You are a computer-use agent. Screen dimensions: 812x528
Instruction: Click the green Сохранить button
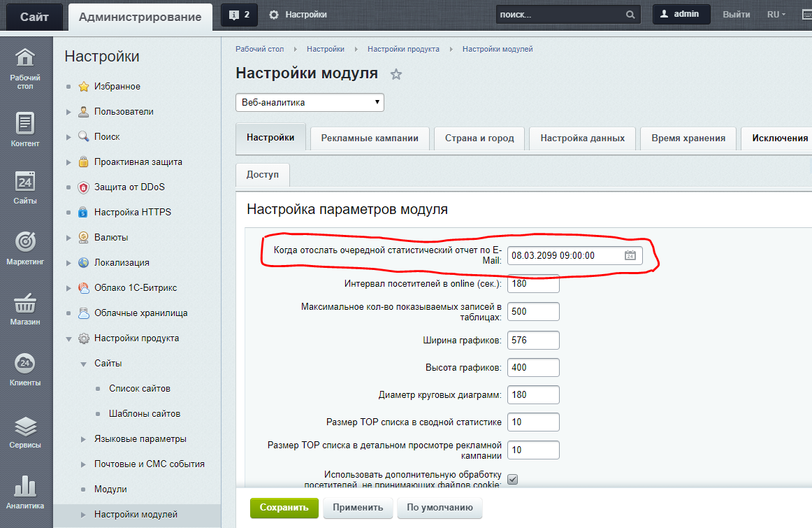(284, 508)
